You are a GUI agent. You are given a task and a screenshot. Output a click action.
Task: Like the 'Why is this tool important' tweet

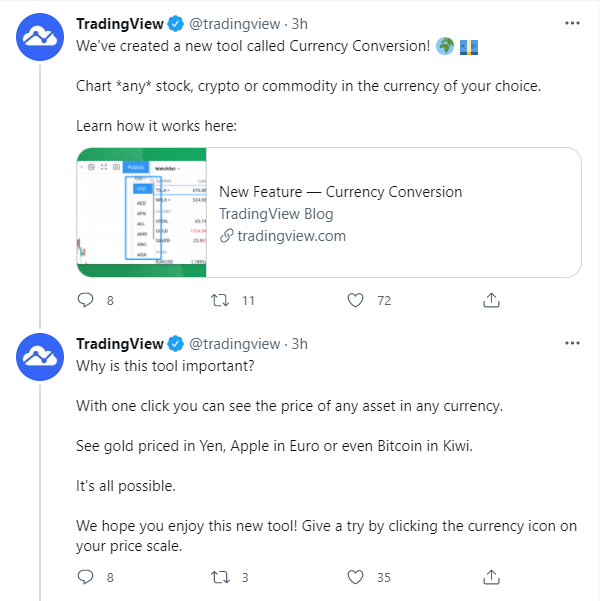(355, 577)
